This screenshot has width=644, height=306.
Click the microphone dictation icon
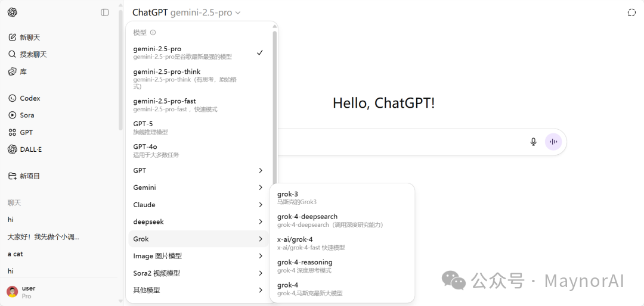click(533, 142)
